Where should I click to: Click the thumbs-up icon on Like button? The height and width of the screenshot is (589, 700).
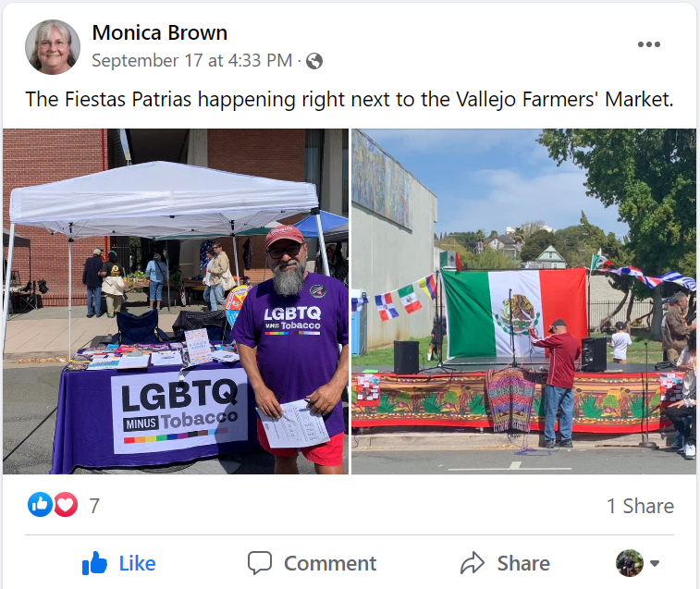pyautogui.click(x=94, y=563)
